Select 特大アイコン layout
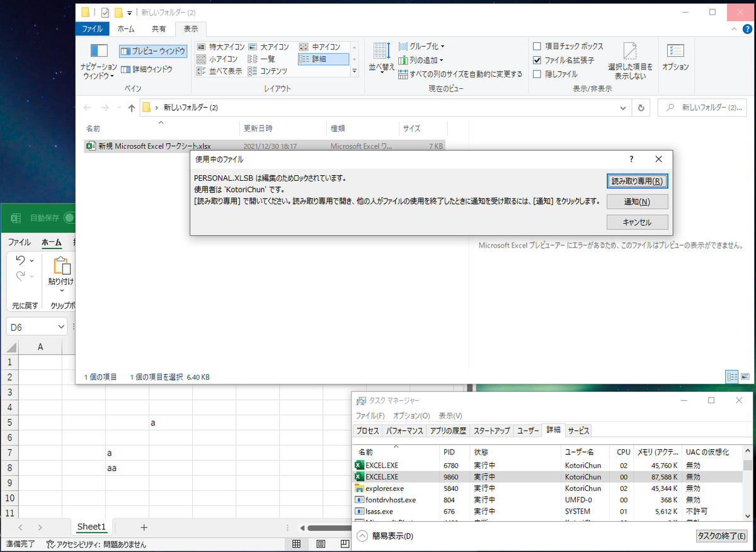This screenshot has width=756, height=552. (220, 47)
